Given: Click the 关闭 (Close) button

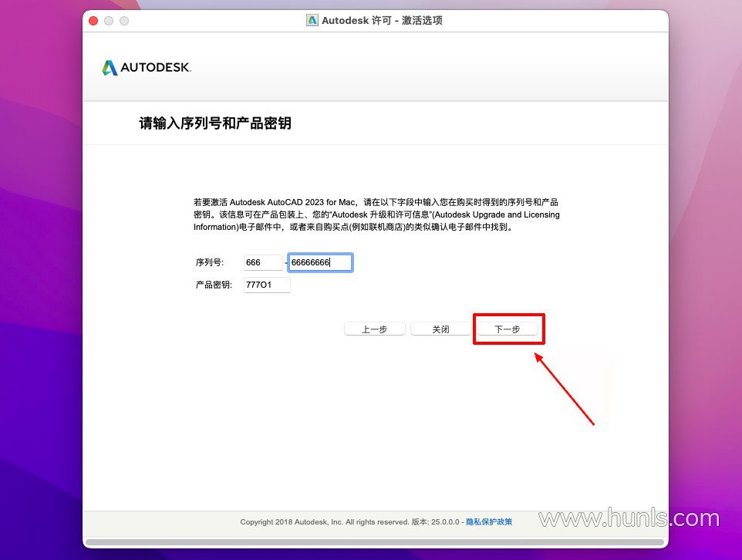Looking at the screenshot, I should pos(440,329).
